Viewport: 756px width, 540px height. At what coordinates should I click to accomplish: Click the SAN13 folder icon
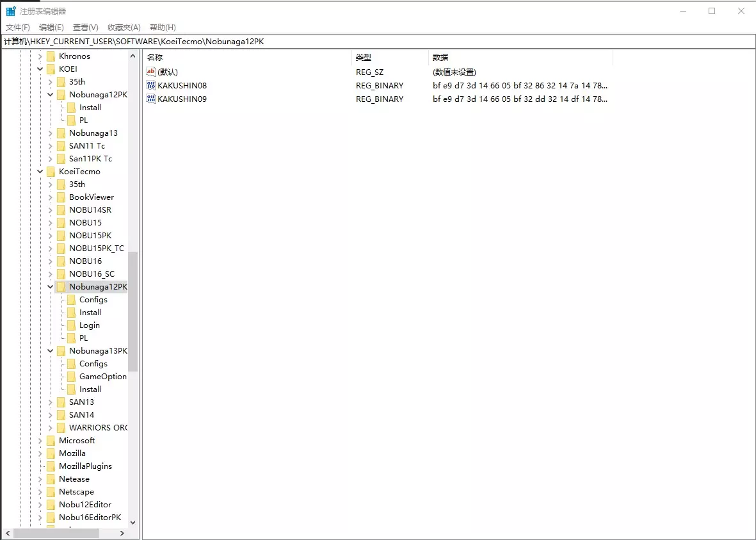pos(61,402)
